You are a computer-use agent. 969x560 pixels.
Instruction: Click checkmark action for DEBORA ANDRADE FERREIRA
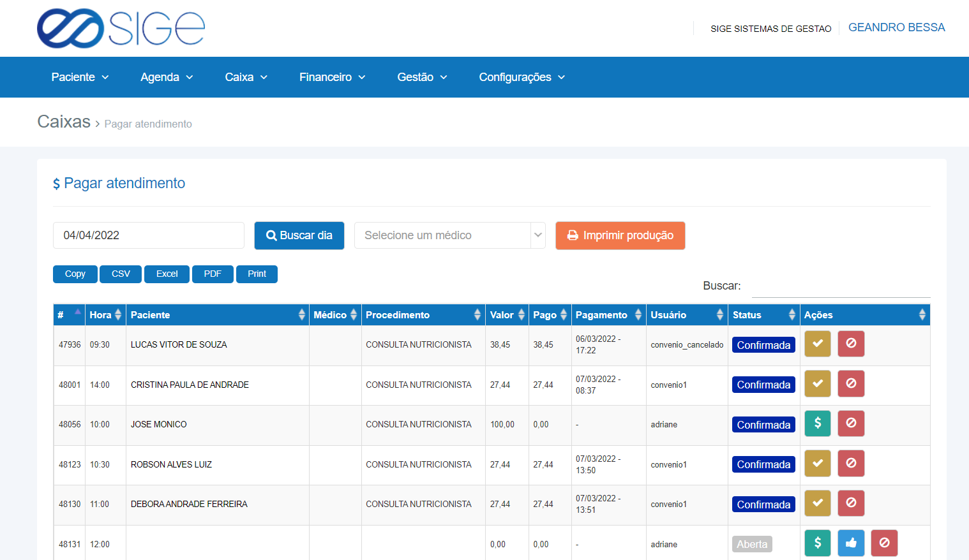coord(817,503)
